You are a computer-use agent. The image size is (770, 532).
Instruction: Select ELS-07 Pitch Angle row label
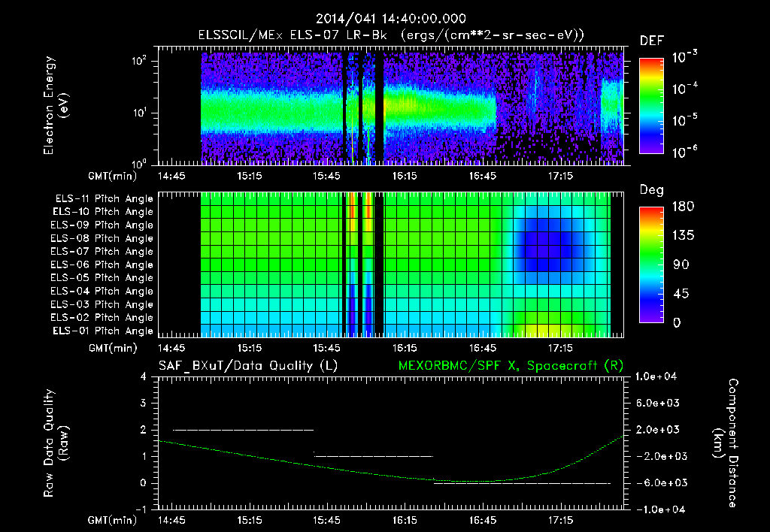tap(102, 252)
